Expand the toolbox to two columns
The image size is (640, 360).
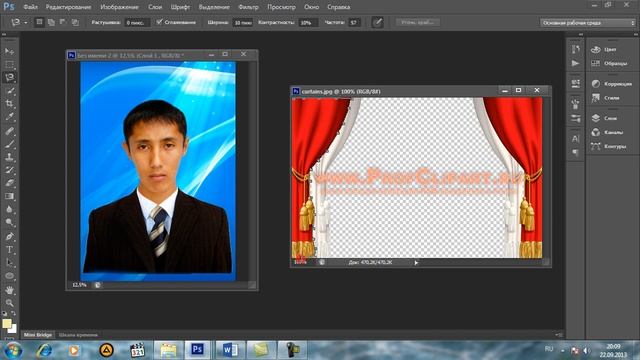click(x=4, y=35)
